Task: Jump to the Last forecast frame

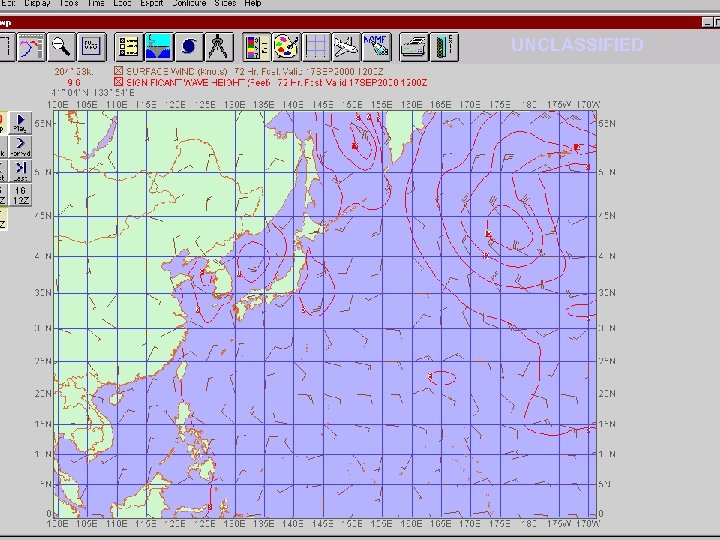Action: tap(20, 171)
